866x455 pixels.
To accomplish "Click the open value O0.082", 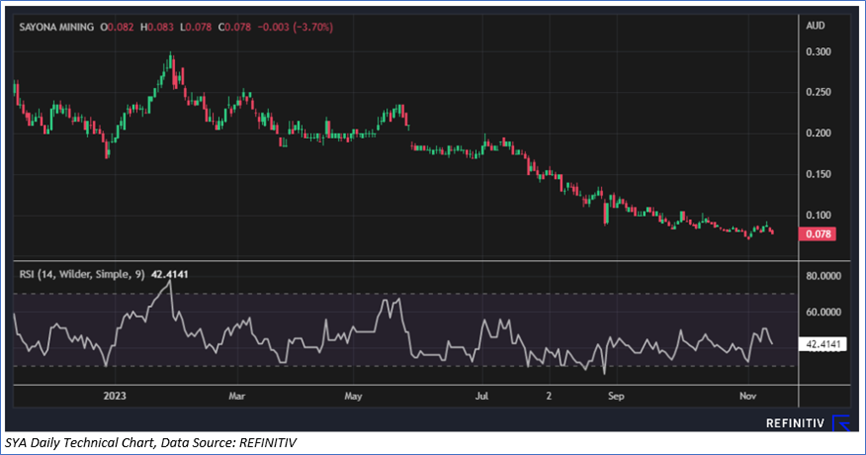I will click(117, 27).
